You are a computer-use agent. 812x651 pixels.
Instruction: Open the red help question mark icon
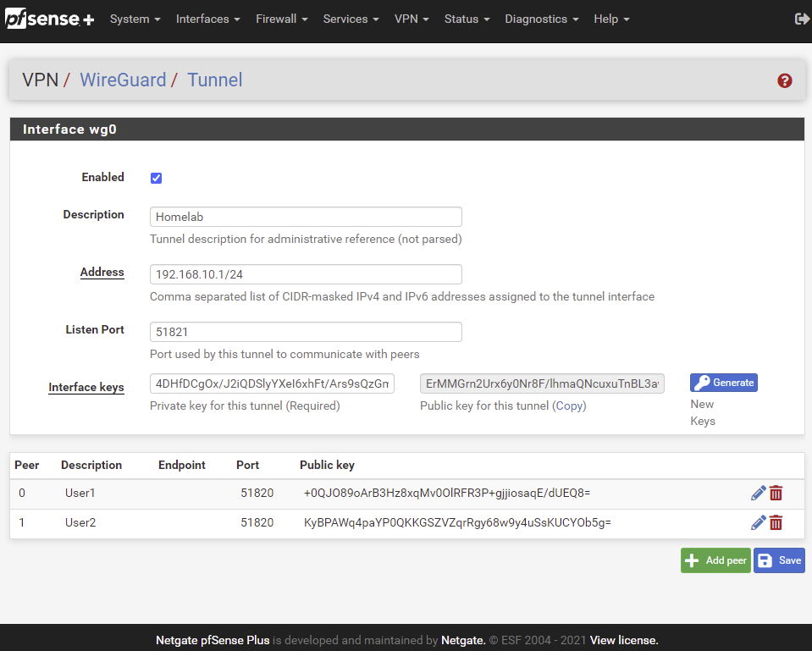click(x=785, y=80)
